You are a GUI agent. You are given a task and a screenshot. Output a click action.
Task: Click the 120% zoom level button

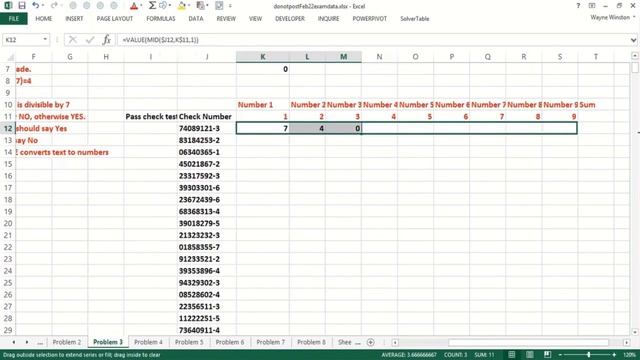coord(629,355)
